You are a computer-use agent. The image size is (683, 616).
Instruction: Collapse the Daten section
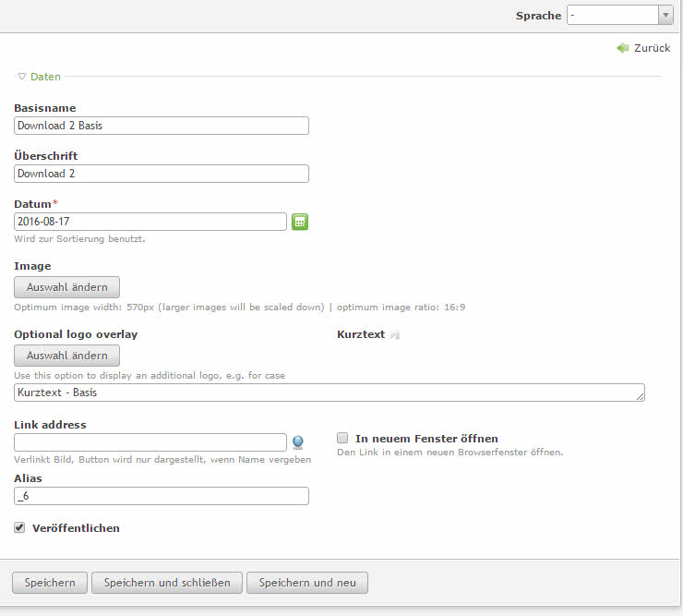[39, 77]
